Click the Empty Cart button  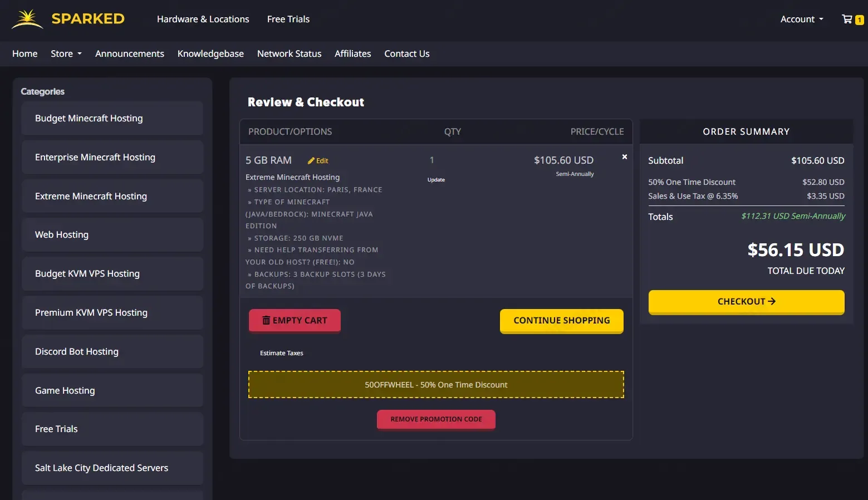[x=295, y=320]
